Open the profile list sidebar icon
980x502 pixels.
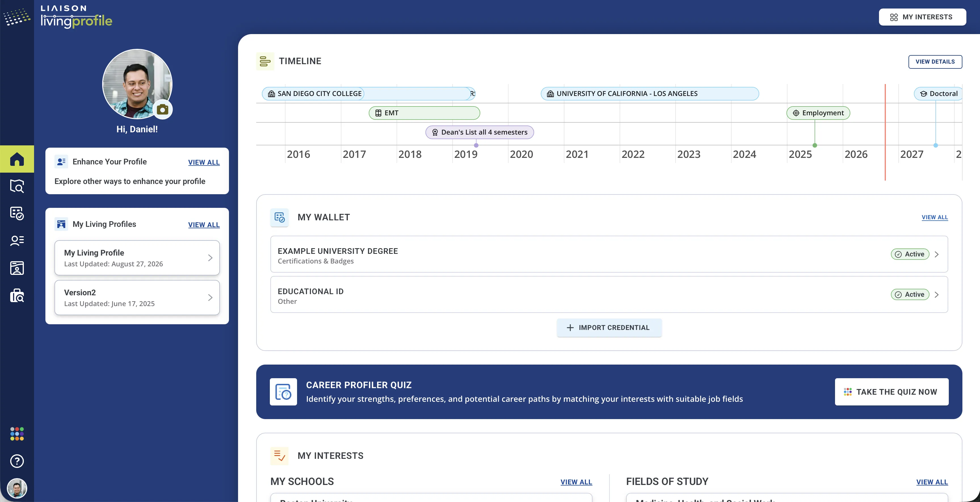pos(17,240)
